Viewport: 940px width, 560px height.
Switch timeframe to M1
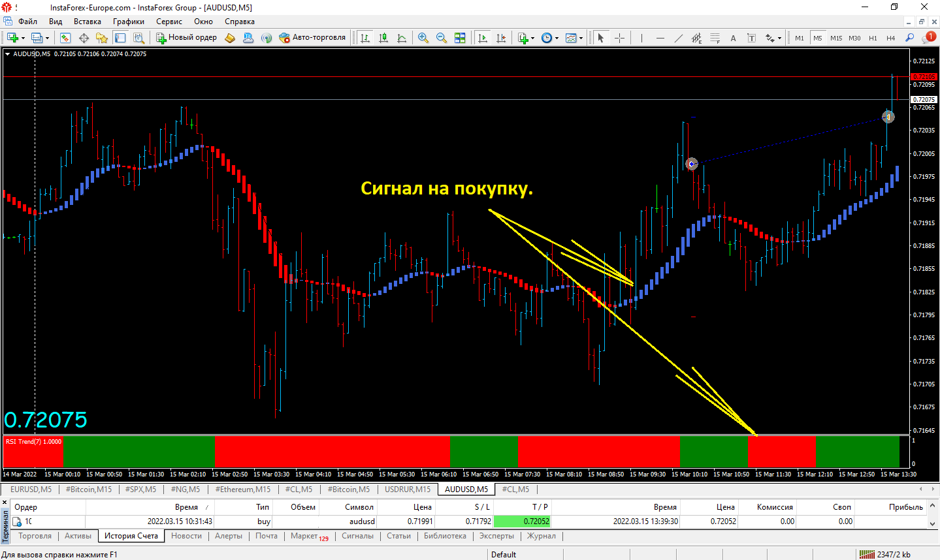point(800,38)
